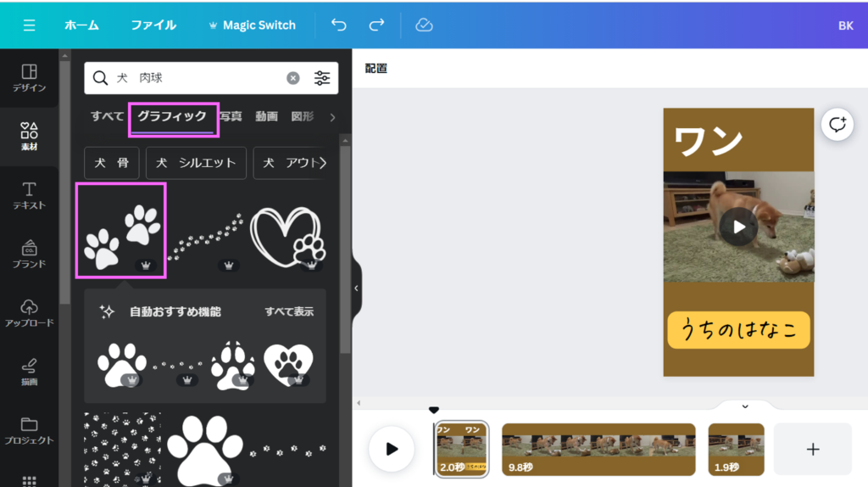Switch to the 写真 tab
Image resolution: width=868 pixels, height=487 pixels.
pos(231,116)
